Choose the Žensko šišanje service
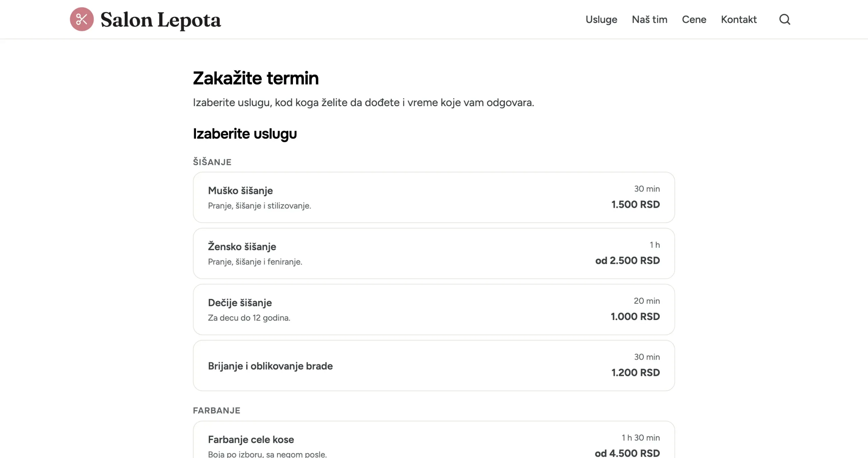Viewport: 868px width, 458px height. (434, 253)
